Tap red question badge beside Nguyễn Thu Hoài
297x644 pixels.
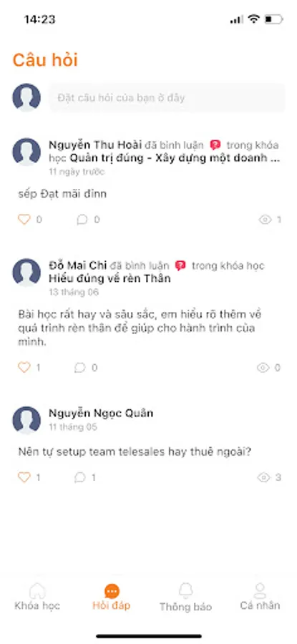(x=215, y=145)
